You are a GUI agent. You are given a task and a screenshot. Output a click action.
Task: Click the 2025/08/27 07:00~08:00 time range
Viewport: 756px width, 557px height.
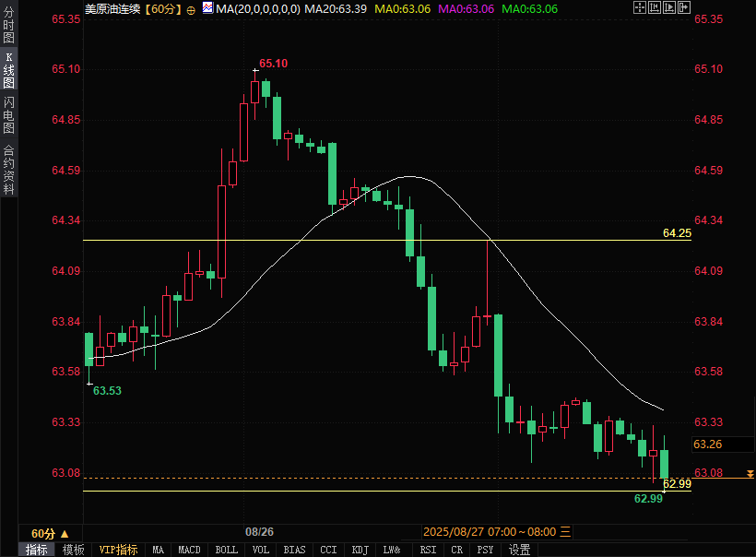[490, 532]
